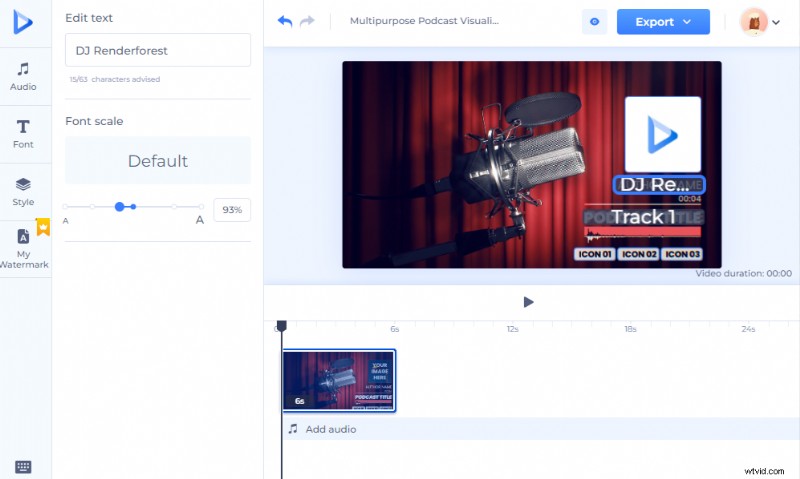This screenshot has width=800, height=479.
Task: Click the 6s mark on timeline ruler
Action: point(395,329)
